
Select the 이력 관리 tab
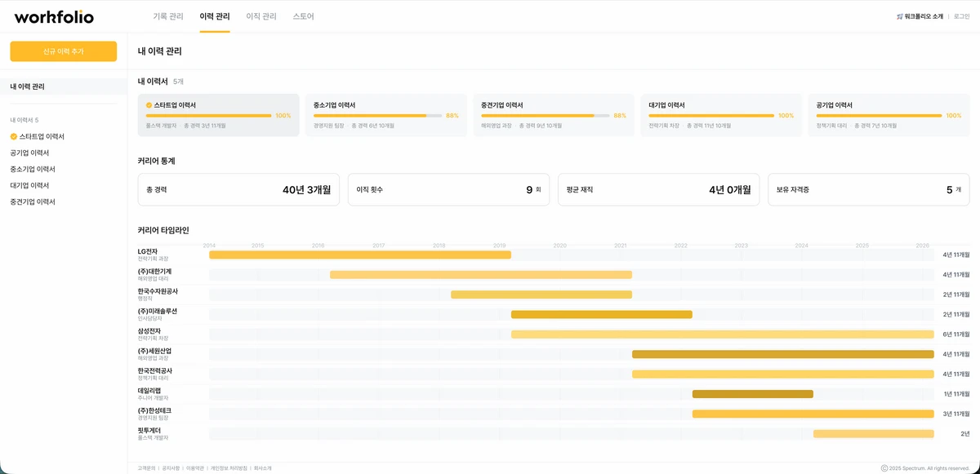215,16
